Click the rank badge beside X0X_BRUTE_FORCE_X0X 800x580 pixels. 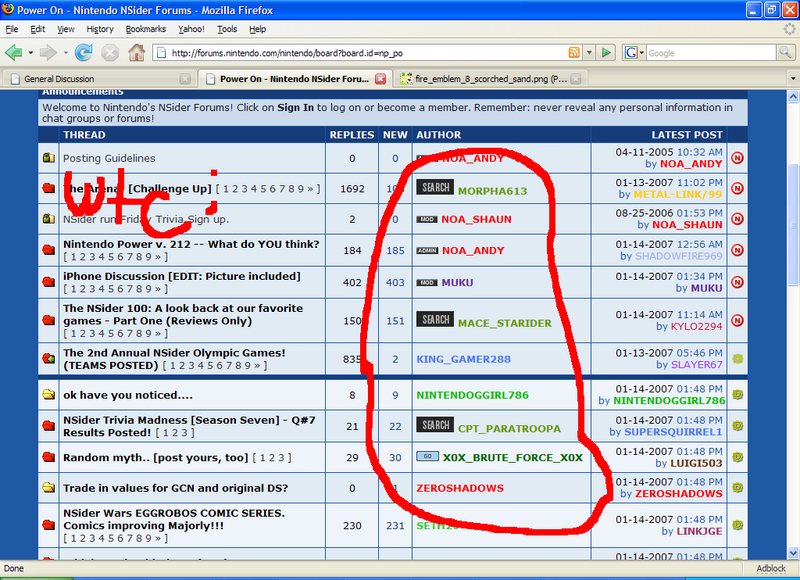click(428, 456)
